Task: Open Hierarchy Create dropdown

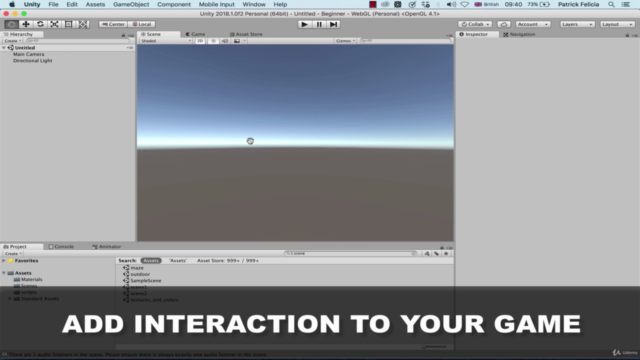Action: coord(12,41)
